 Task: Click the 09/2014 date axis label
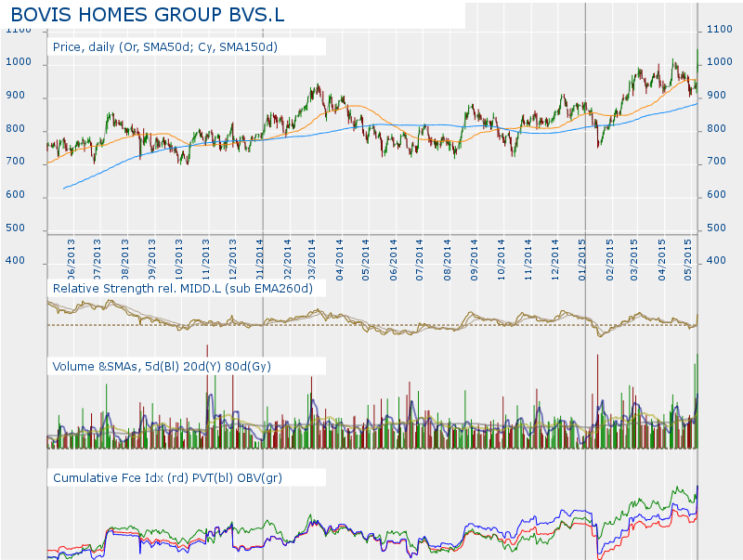tap(475, 260)
